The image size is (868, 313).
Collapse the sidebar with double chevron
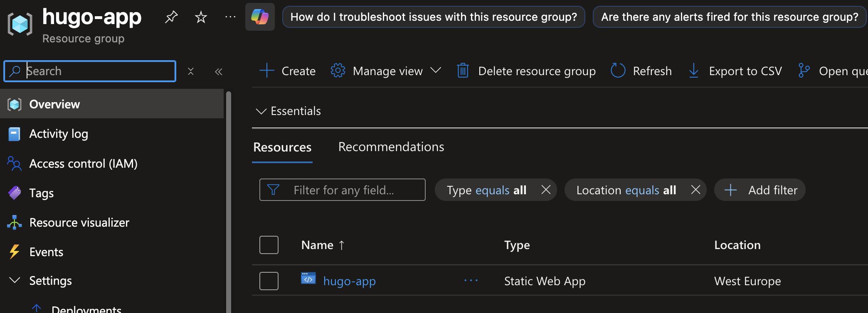click(219, 72)
